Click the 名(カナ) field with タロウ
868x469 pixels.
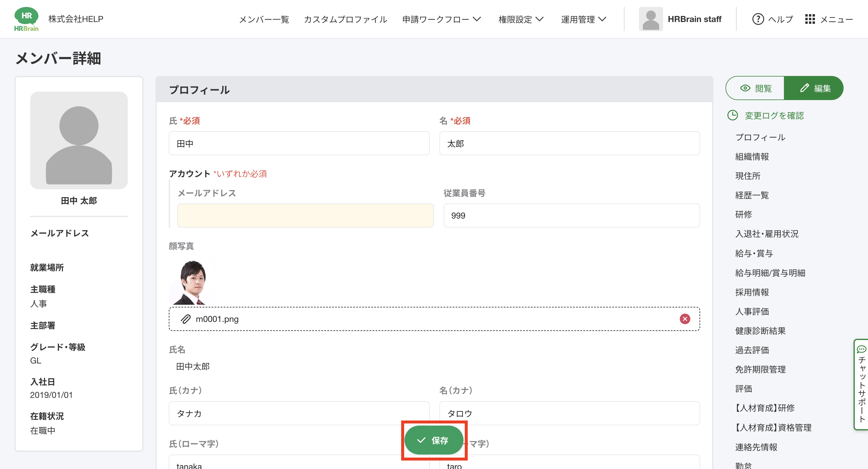click(x=569, y=413)
